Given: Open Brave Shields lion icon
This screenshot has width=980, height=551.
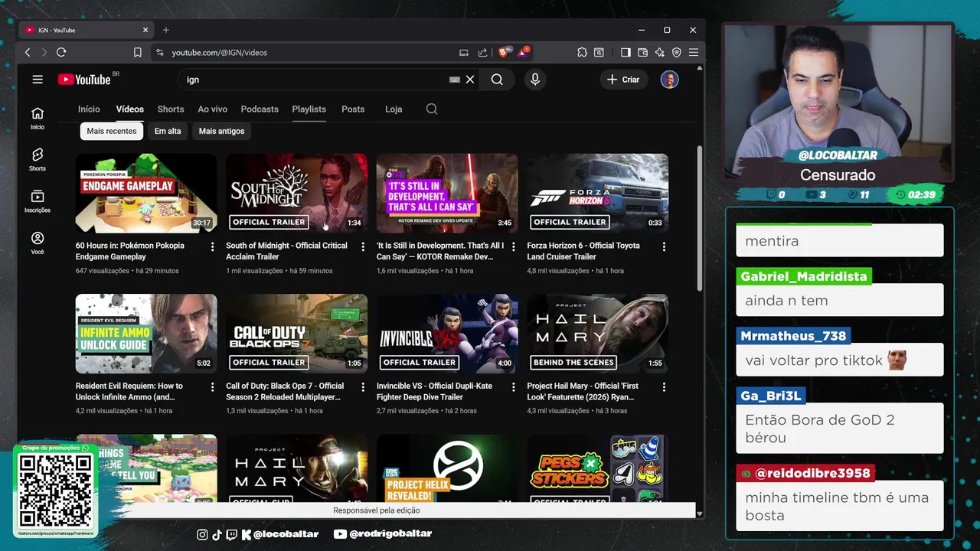Looking at the screenshot, I should tap(504, 52).
